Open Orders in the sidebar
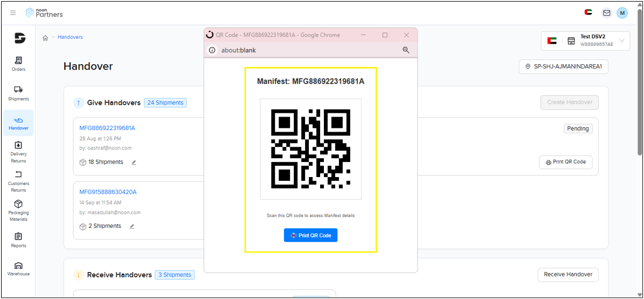Viewport: 644px width, 299px height. pyautogui.click(x=18, y=64)
